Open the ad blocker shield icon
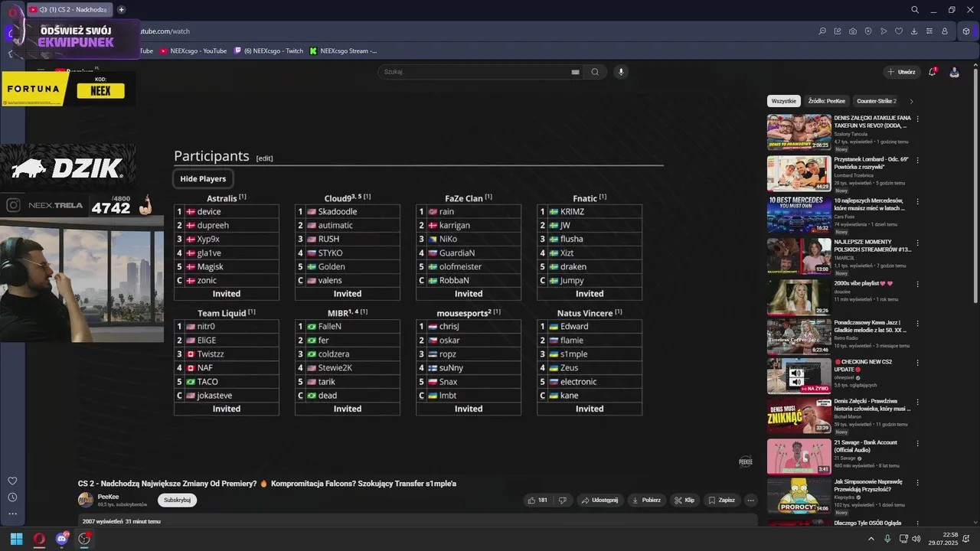Image resolution: width=980 pixels, height=551 pixels. coord(868,31)
